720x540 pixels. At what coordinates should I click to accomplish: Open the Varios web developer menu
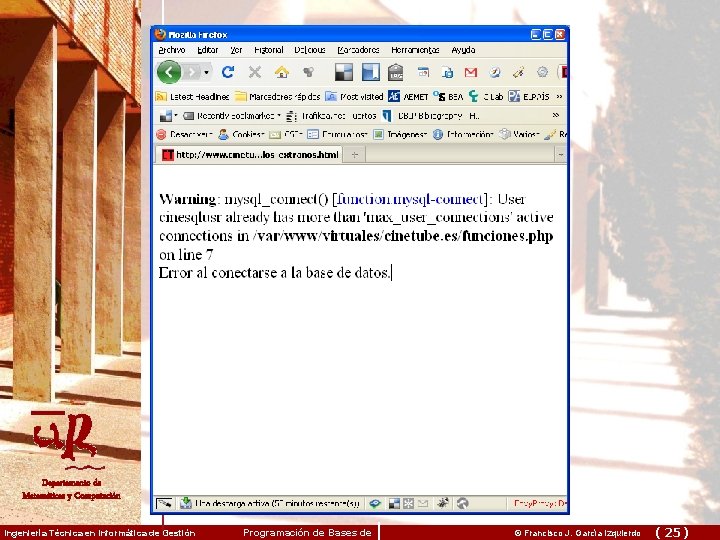(519, 135)
